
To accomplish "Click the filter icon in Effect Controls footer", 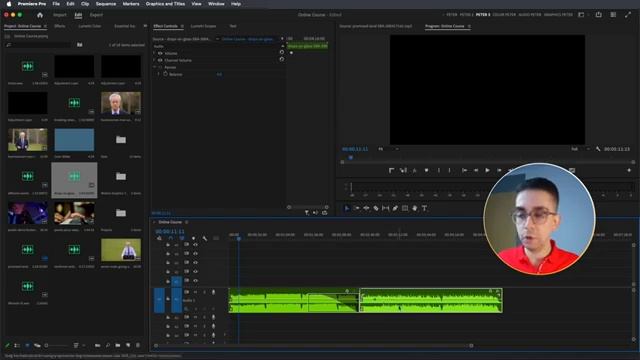I will tap(307, 213).
